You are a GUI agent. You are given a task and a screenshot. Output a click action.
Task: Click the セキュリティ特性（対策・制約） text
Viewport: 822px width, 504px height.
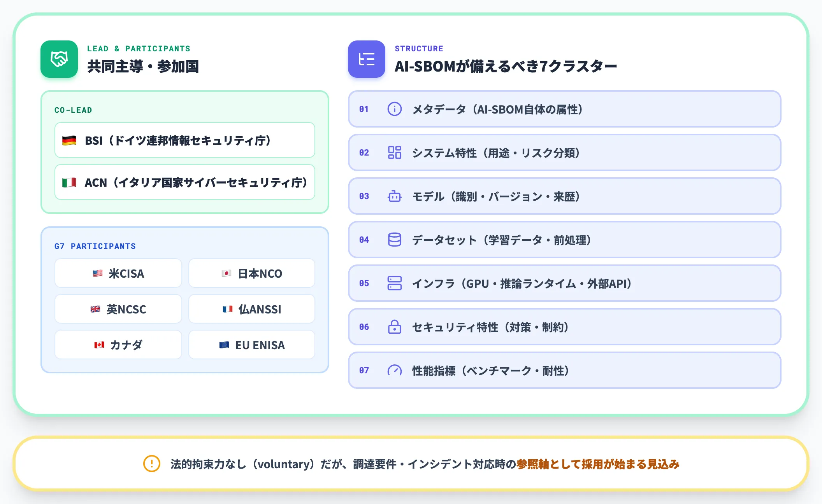coord(491,327)
